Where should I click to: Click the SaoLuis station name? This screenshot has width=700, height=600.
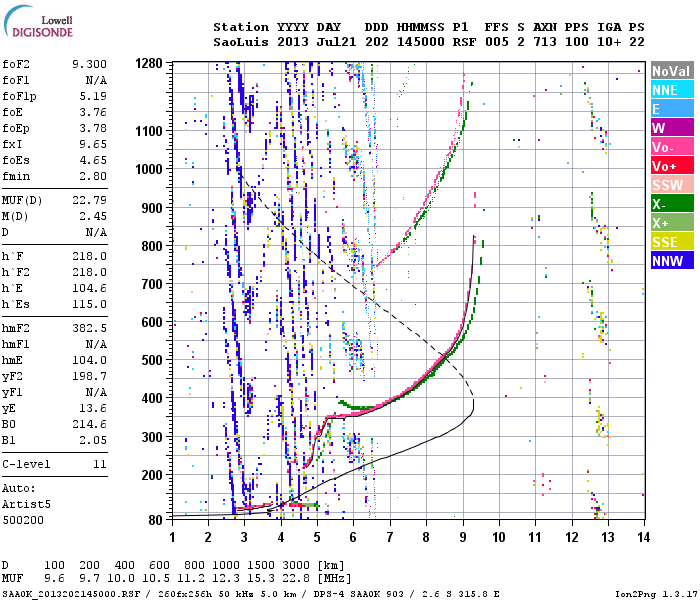coord(241,42)
